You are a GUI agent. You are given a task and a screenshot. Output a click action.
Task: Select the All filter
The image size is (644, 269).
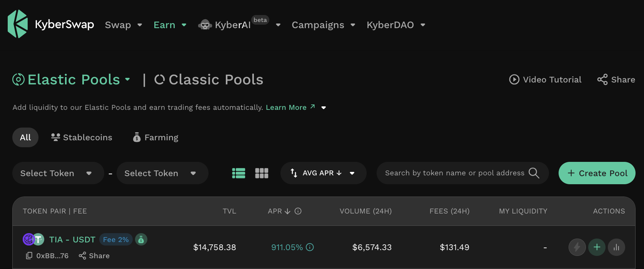coord(25,137)
